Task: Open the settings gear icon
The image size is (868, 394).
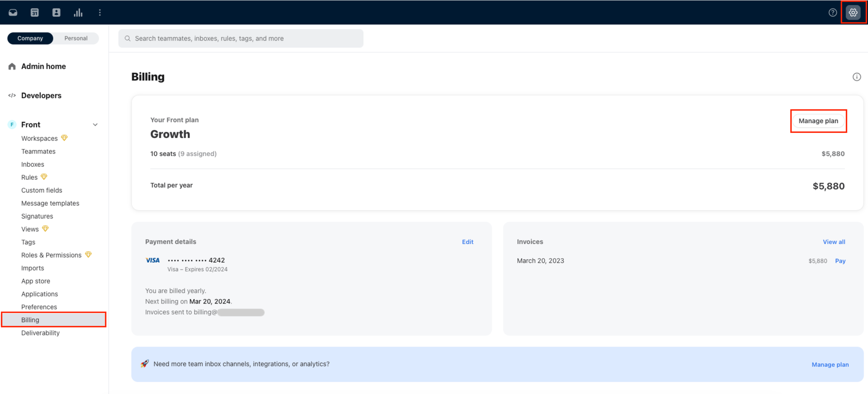Action: tap(853, 13)
